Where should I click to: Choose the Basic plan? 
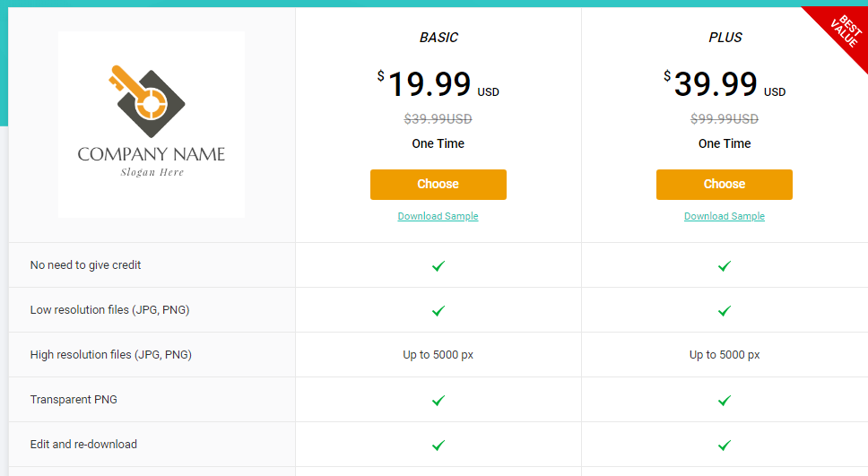438,185
